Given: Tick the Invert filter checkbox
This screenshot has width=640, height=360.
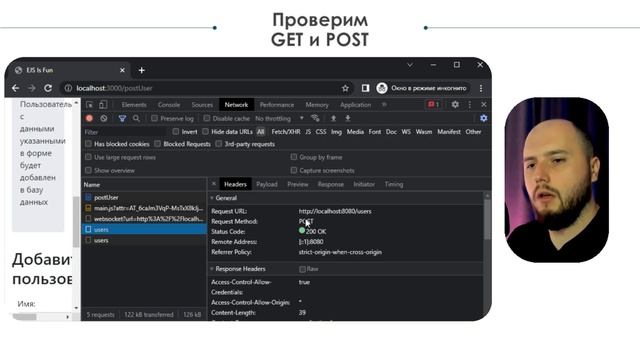Looking at the screenshot, I should (x=176, y=132).
